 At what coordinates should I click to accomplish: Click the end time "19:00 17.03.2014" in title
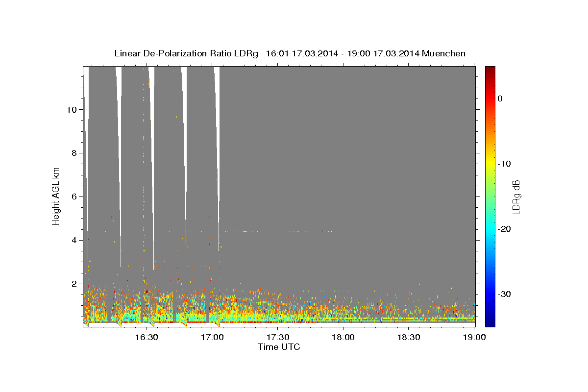(x=383, y=53)
